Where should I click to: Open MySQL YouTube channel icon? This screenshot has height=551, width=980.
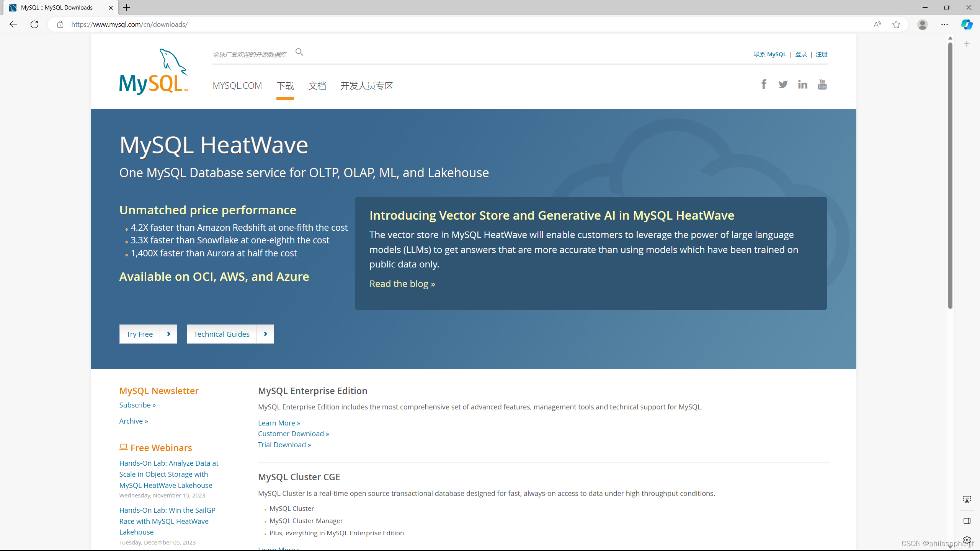pyautogui.click(x=822, y=84)
